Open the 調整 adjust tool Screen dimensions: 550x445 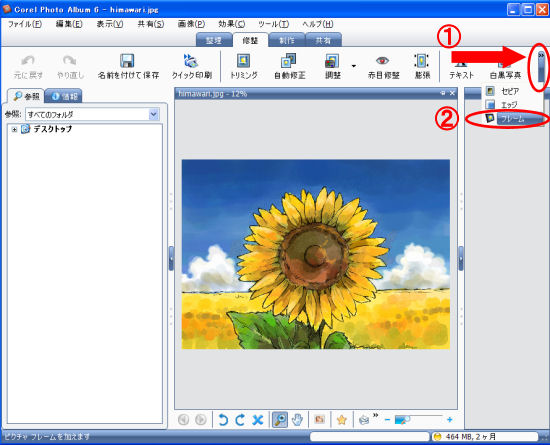[332, 67]
